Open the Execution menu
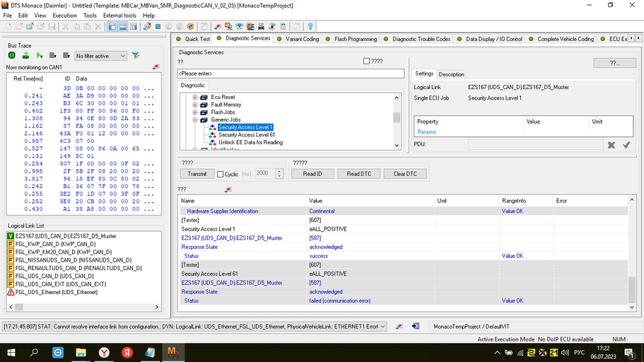Image resolution: width=644 pixels, height=362 pixels. 64,16
